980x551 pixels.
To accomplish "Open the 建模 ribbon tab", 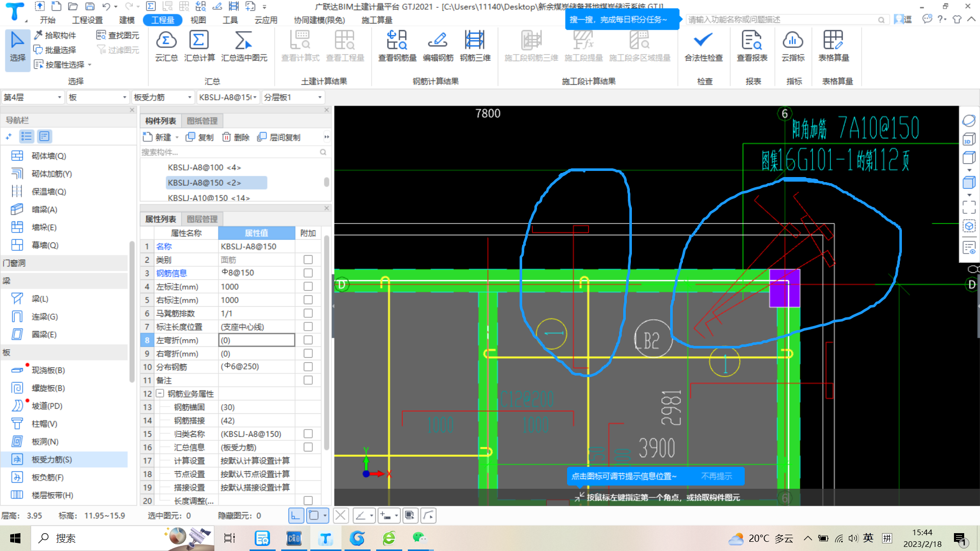I will click(x=127, y=20).
